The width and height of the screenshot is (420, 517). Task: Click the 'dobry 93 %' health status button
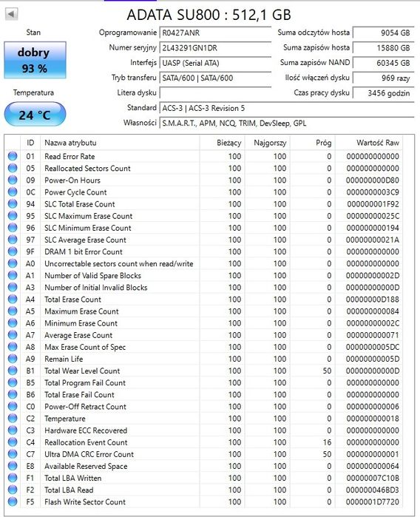[35, 60]
